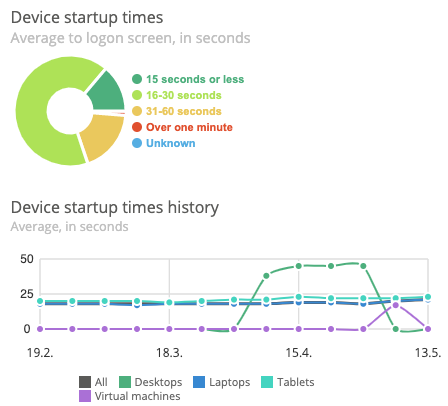Click the lime '16-30 seconds' legend dot
This screenshot has width=448, height=406.
pos(137,95)
